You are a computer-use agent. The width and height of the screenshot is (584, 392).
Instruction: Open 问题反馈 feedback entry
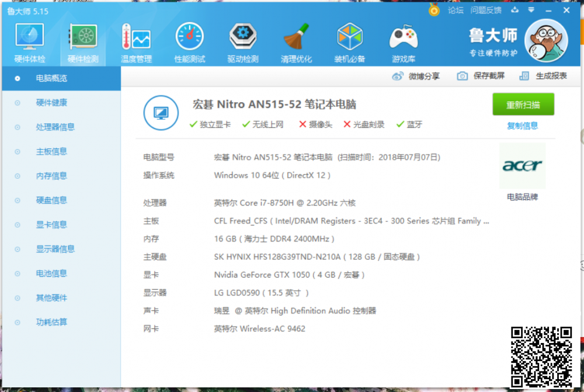point(485,10)
